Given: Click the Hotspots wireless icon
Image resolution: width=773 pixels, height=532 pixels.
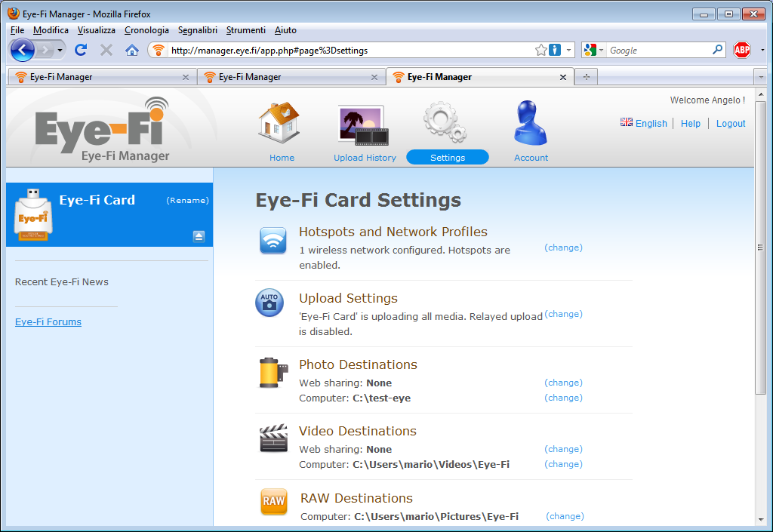Looking at the screenshot, I should pos(273,241).
